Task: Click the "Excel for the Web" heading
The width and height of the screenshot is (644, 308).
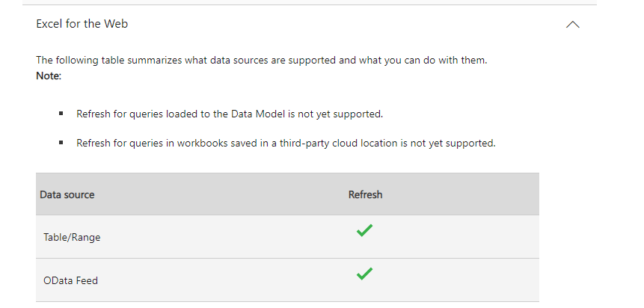Action: (82, 24)
